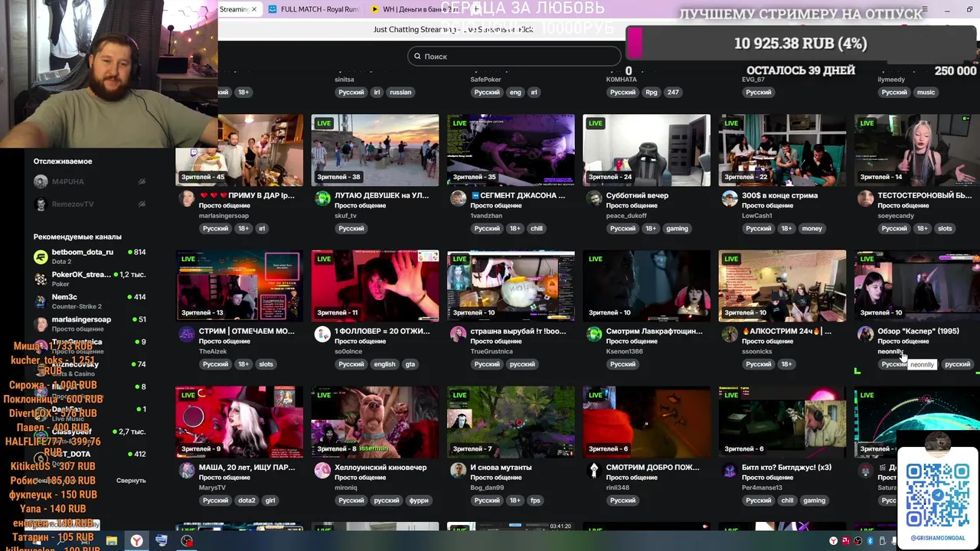
Task: Click 1vandzhan streamer avatar
Action: 458,199
